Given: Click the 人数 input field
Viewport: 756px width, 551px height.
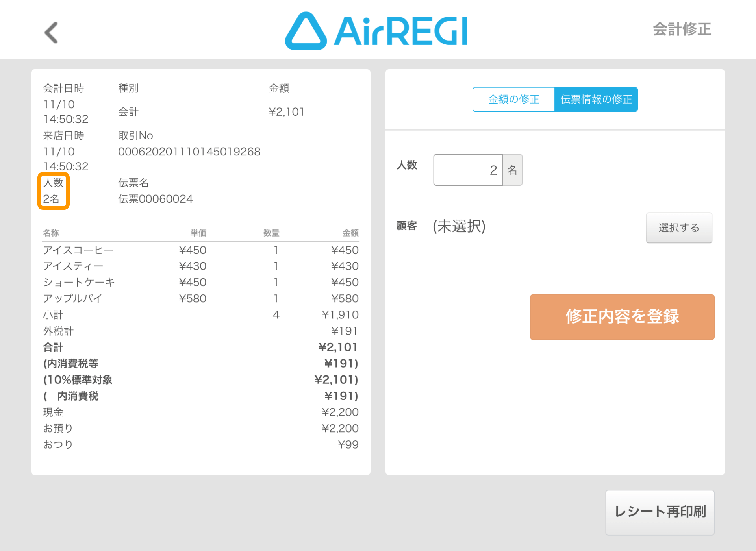Looking at the screenshot, I should point(468,170).
